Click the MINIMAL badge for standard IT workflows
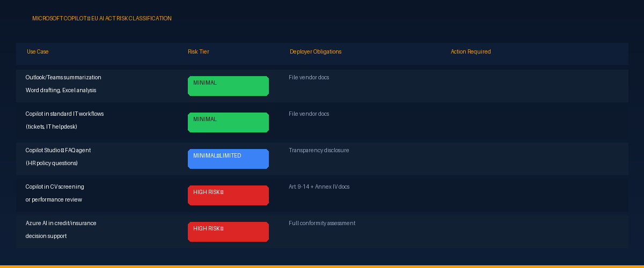This screenshot has height=268, width=644. pyautogui.click(x=228, y=122)
